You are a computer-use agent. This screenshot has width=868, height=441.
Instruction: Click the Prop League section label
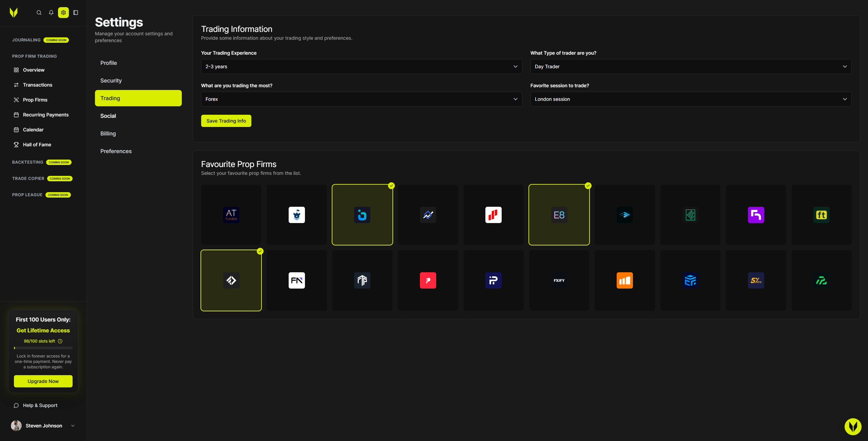coord(27,195)
